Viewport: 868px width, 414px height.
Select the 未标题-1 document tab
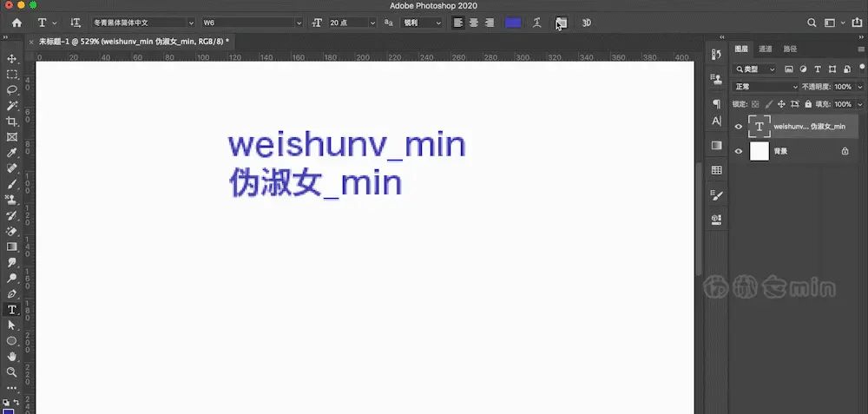(134, 42)
